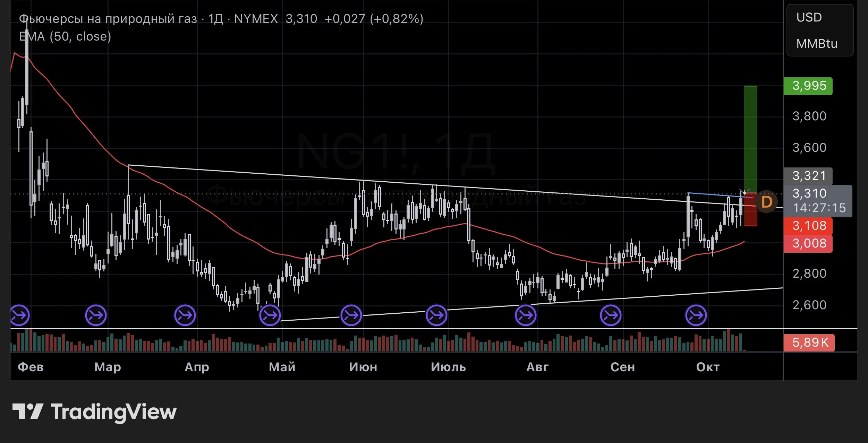Click the contract rollover marker near Авг
Screen dimensions: 868x443
point(526,315)
